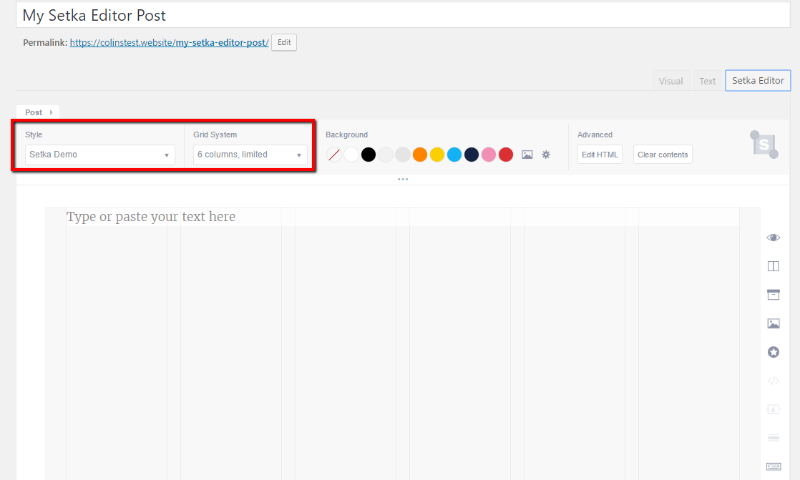
Task: Insert image using sidebar picture icon
Action: click(x=773, y=323)
